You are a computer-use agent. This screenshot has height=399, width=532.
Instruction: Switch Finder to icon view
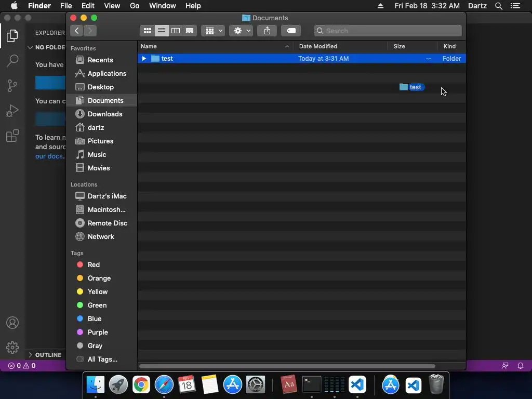tap(147, 31)
